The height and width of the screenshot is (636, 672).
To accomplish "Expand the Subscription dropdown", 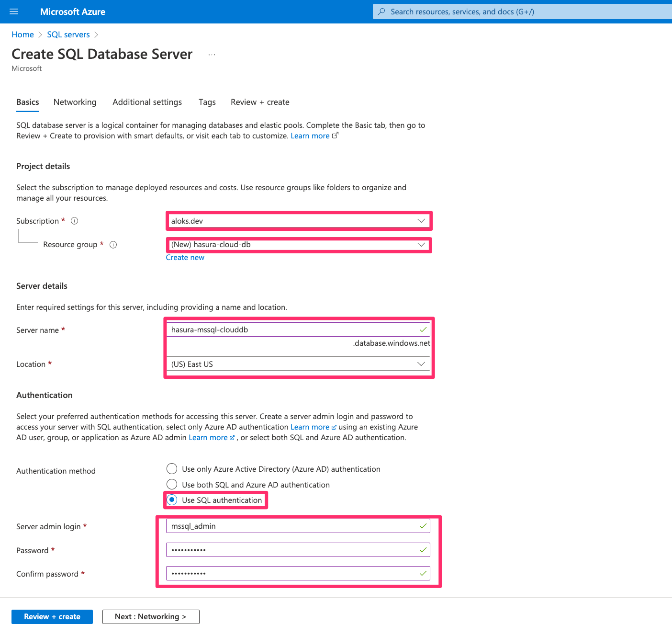I will [x=298, y=221].
